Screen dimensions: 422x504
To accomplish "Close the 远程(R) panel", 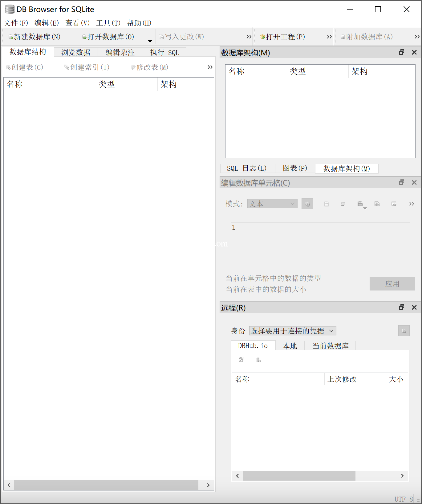I will 414,307.
